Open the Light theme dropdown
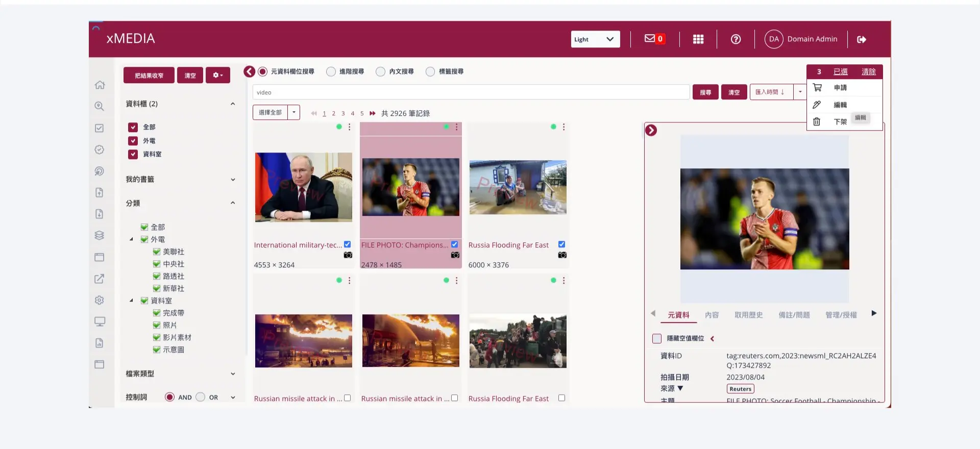Image resolution: width=980 pixels, height=449 pixels. 595,39
